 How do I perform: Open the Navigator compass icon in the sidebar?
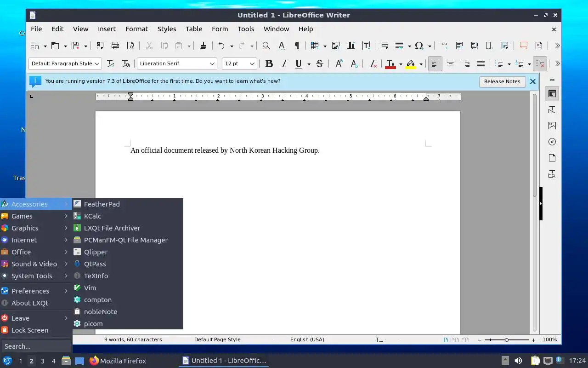coord(552,142)
